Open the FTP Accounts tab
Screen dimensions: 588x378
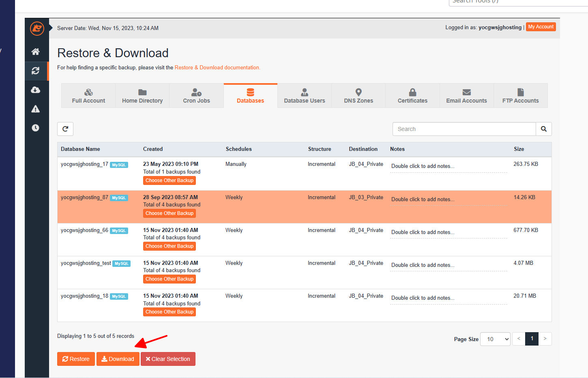pyautogui.click(x=521, y=96)
